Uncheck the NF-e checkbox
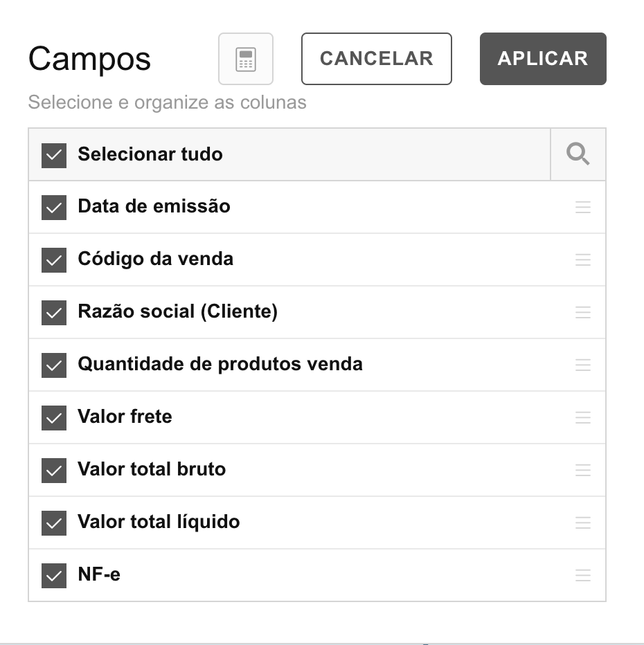The height and width of the screenshot is (645, 644). pos(54,576)
